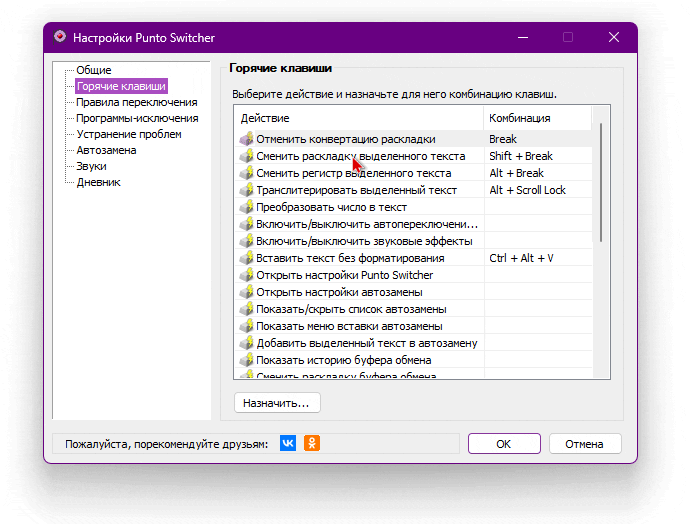Click icon beside Добавить выделенный текст в автозамену
The height and width of the screenshot is (524, 690).
pos(246,343)
